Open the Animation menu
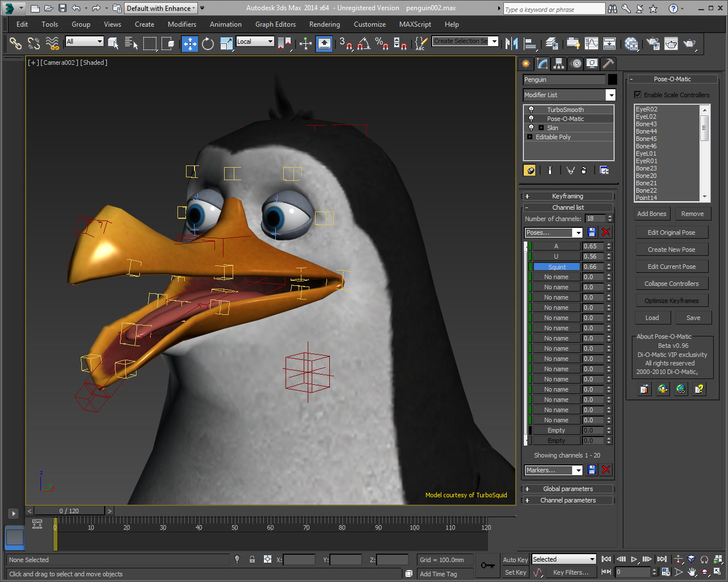Image resolution: width=728 pixels, height=582 pixels. point(226,24)
